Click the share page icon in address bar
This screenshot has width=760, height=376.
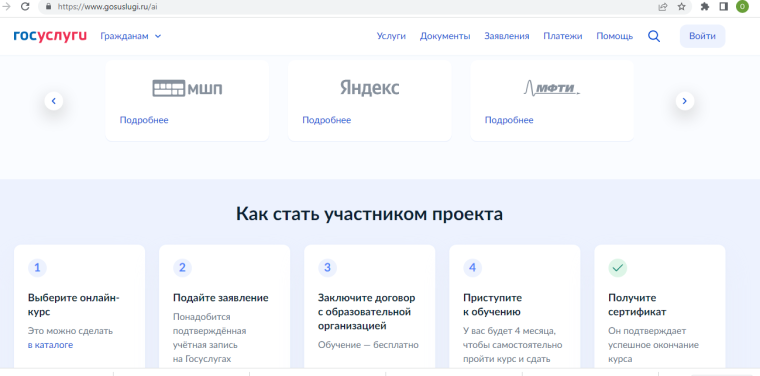click(663, 7)
